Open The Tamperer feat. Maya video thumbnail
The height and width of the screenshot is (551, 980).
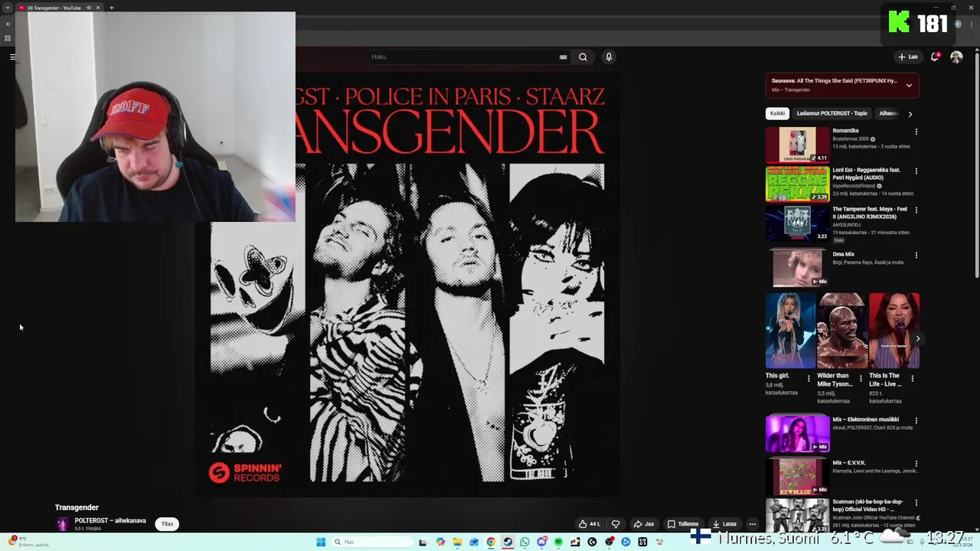click(x=797, y=223)
